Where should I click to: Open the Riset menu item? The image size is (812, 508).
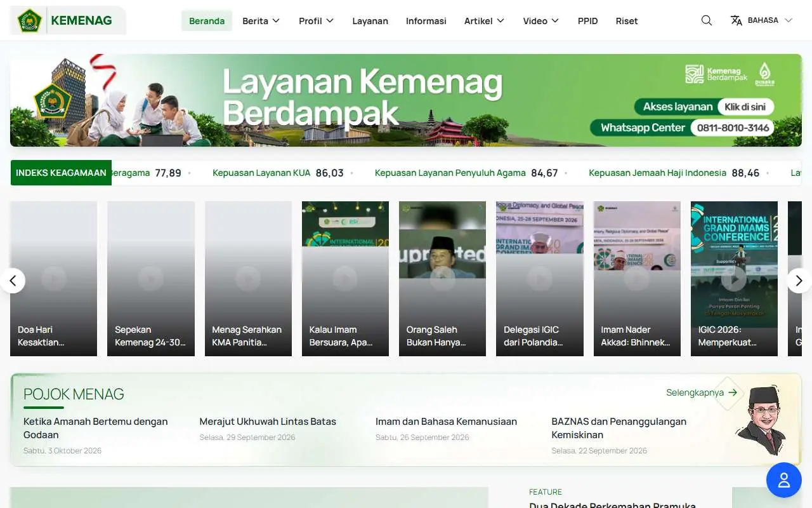pyautogui.click(x=627, y=21)
